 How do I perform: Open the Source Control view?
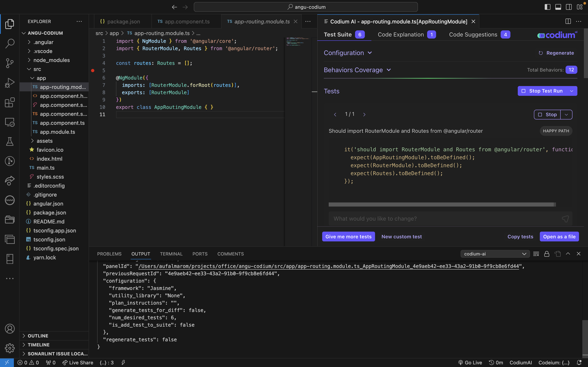(10, 63)
